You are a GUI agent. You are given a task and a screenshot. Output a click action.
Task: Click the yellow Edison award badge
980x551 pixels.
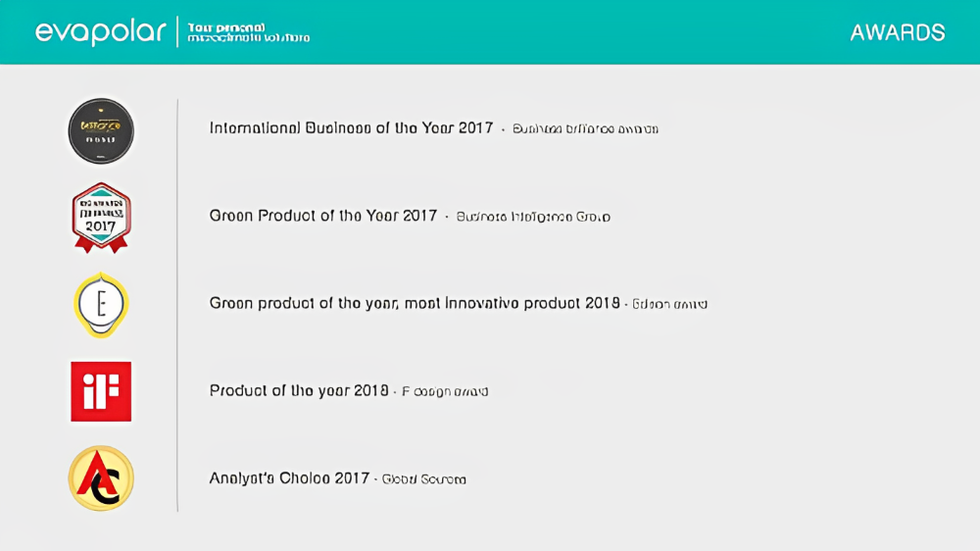(x=101, y=305)
